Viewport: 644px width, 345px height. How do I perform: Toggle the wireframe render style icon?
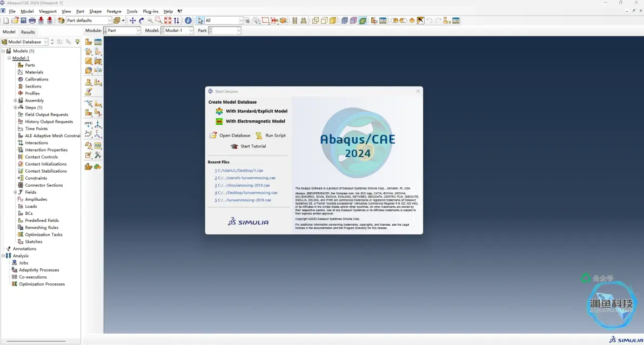(x=316, y=21)
